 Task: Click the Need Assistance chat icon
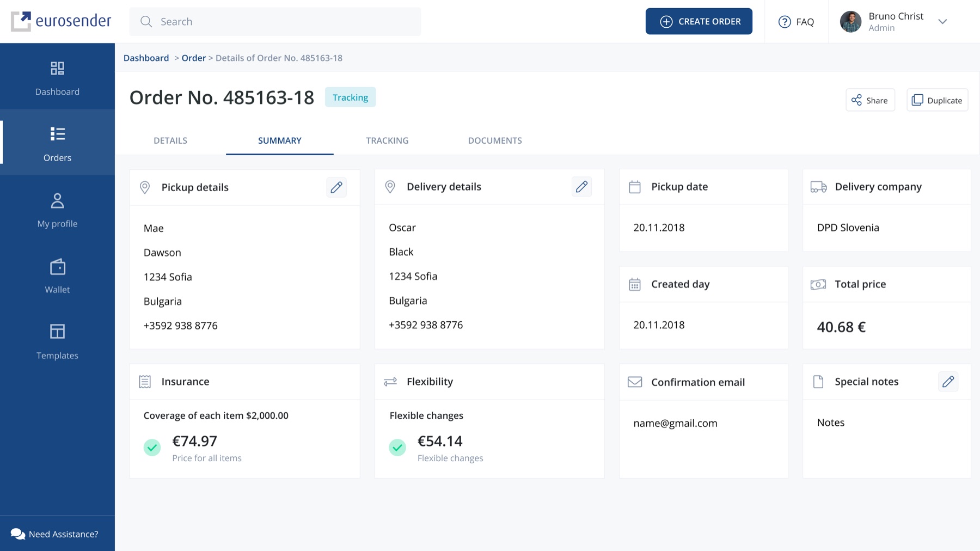point(18,534)
